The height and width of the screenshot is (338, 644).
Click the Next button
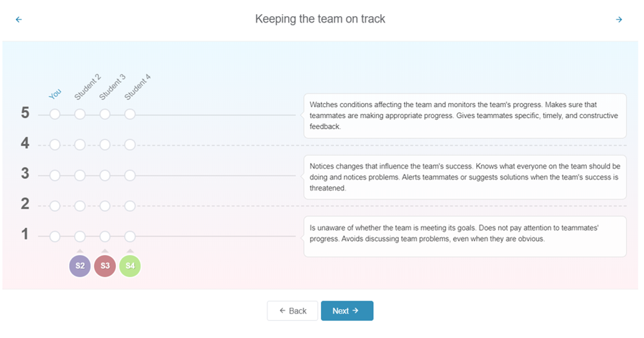click(x=347, y=311)
